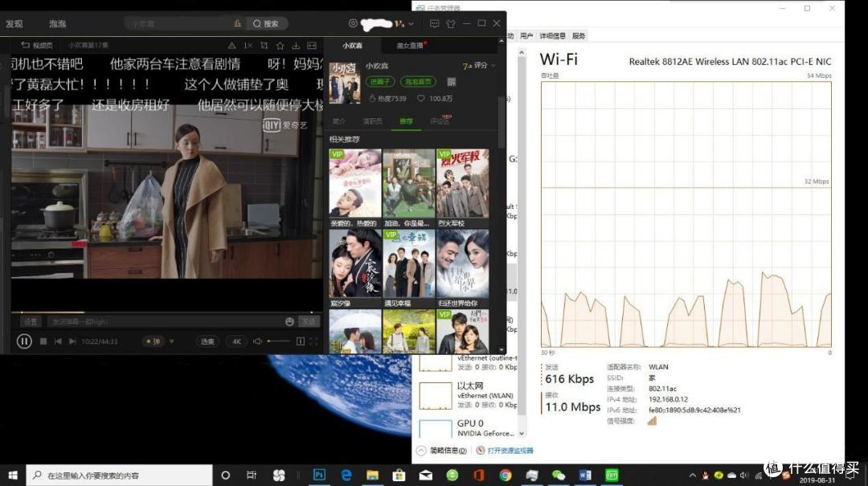Open the 详细信息 tab in Task Manager

552,36
